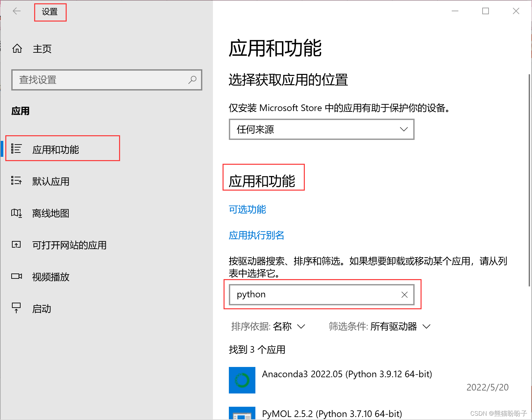Click the 应用和功能 list icon in sidebar

[x=16, y=149]
